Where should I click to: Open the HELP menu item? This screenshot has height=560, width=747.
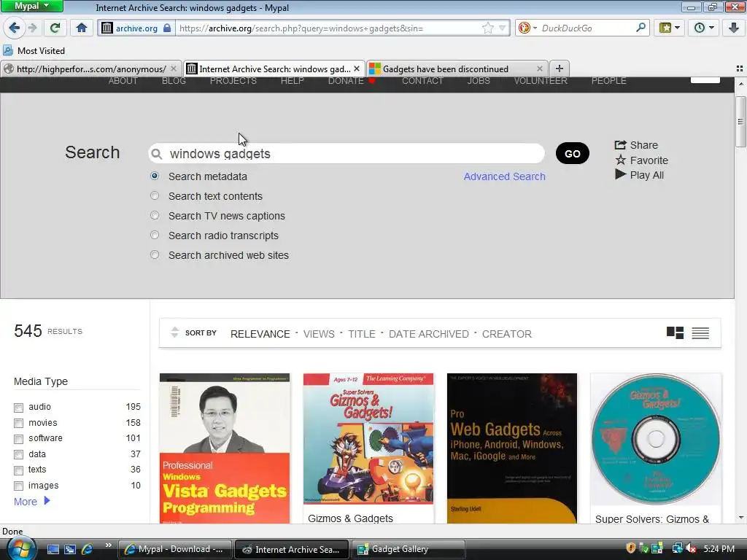(x=292, y=81)
